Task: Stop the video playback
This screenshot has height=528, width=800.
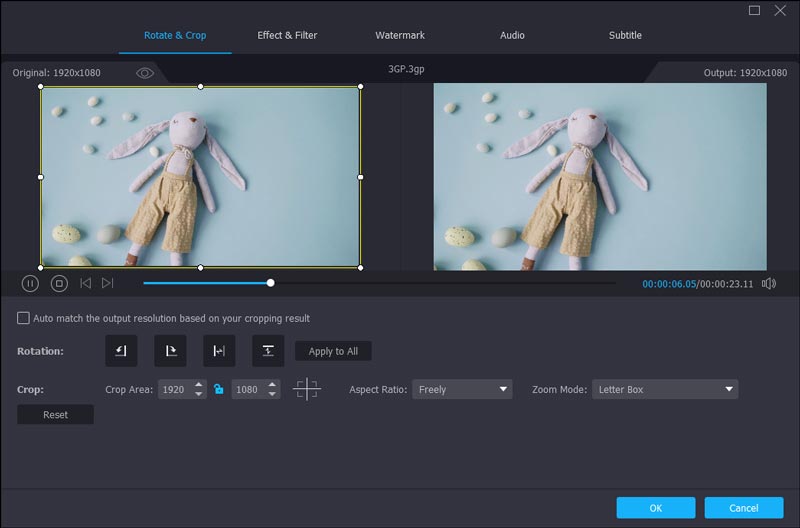Action: point(59,284)
